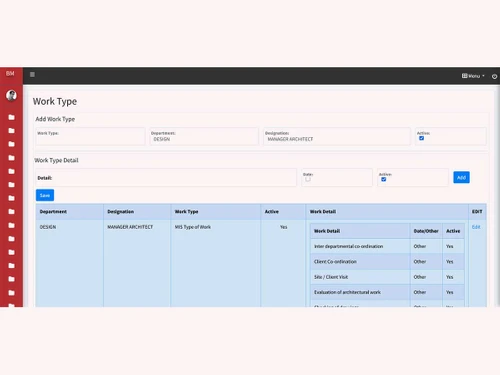Select the Inter departmental co-ordination row

(x=387, y=246)
